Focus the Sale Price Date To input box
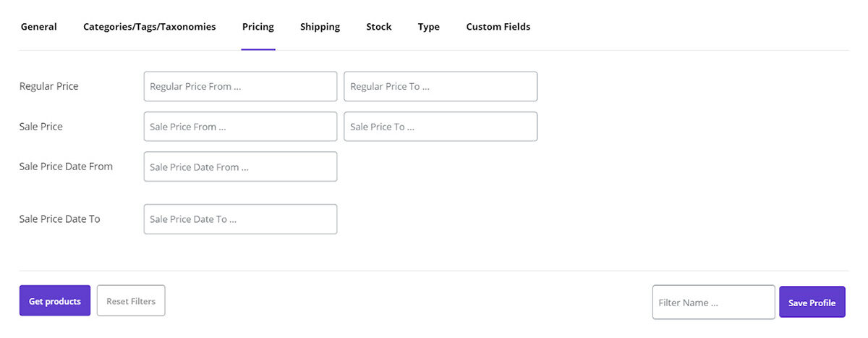 tap(240, 219)
